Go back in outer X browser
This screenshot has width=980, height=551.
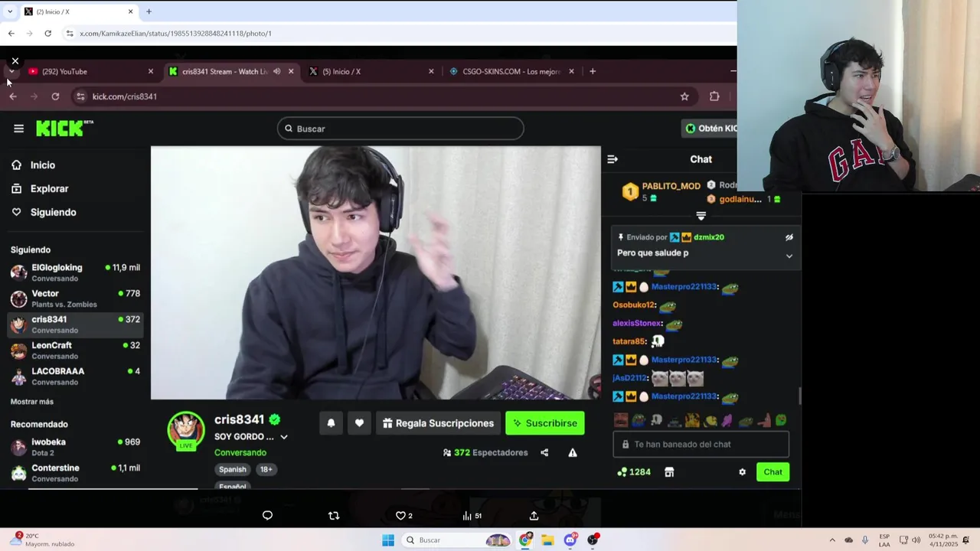[x=11, y=34]
